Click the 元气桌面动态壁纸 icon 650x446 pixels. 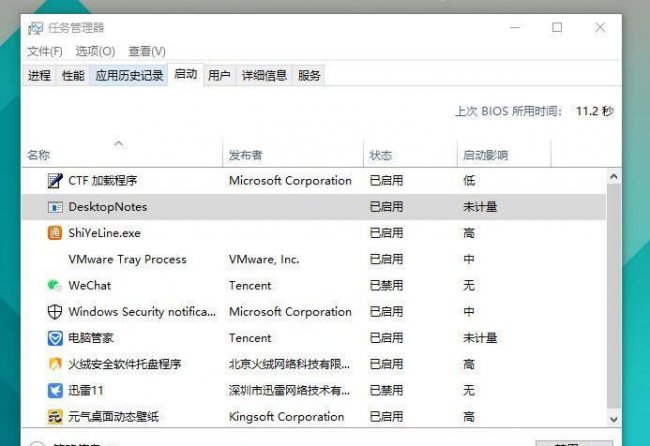tap(55, 417)
